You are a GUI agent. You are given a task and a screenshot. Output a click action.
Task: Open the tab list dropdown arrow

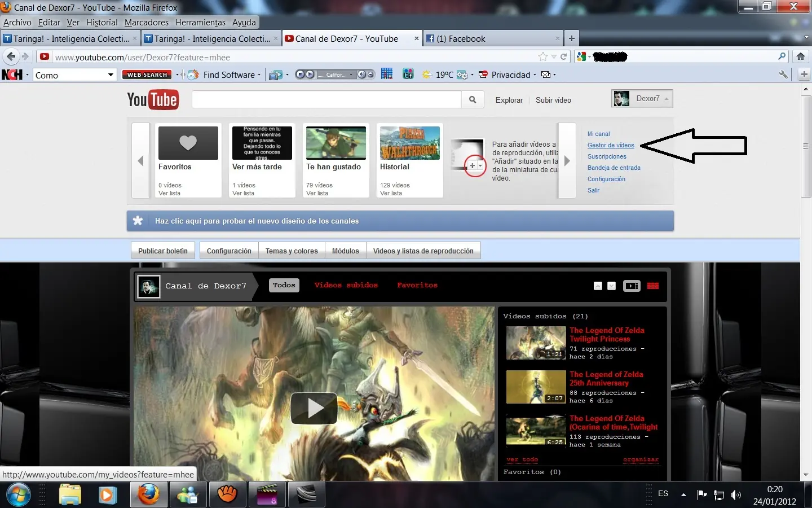(x=806, y=38)
